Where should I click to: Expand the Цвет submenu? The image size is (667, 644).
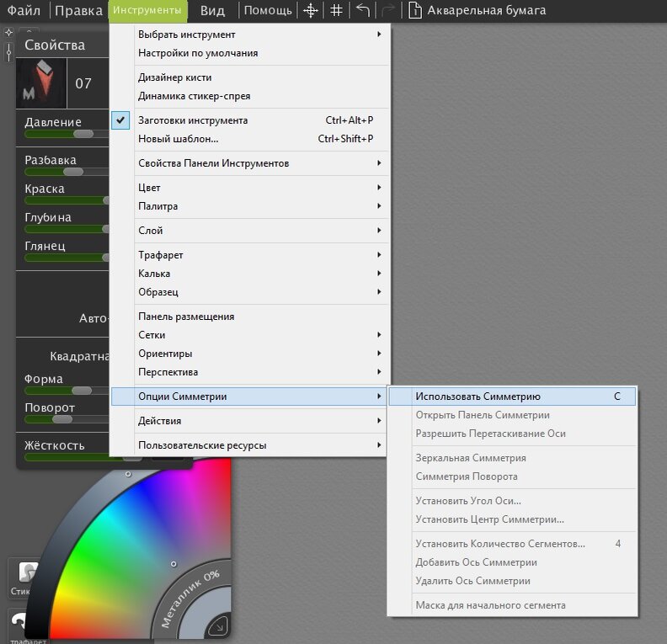[x=250, y=188]
